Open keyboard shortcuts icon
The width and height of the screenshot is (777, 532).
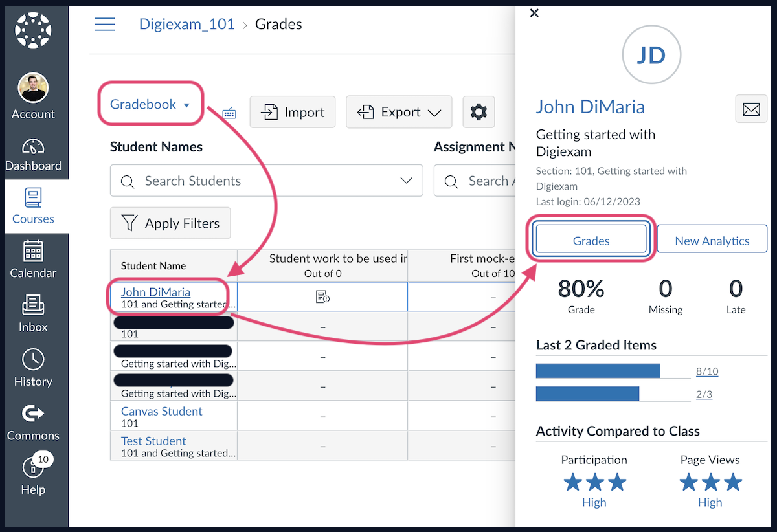[x=229, y=113]
